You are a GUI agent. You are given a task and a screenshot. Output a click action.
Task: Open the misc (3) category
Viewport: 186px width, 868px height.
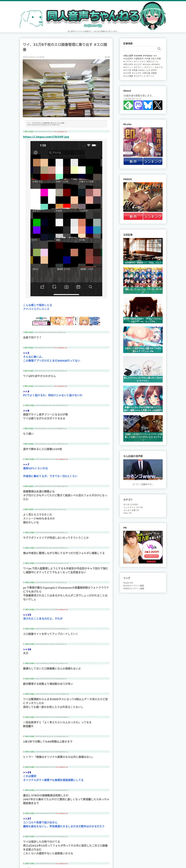(127, 513)
